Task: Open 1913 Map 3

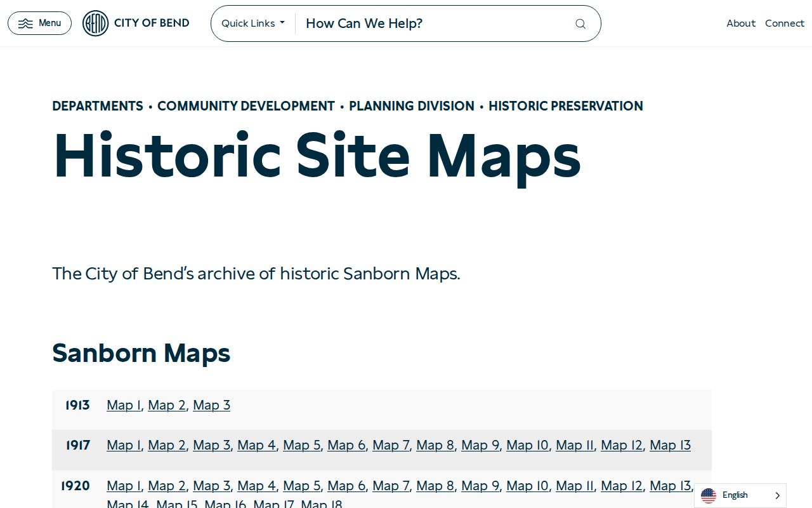Action: 212,405
